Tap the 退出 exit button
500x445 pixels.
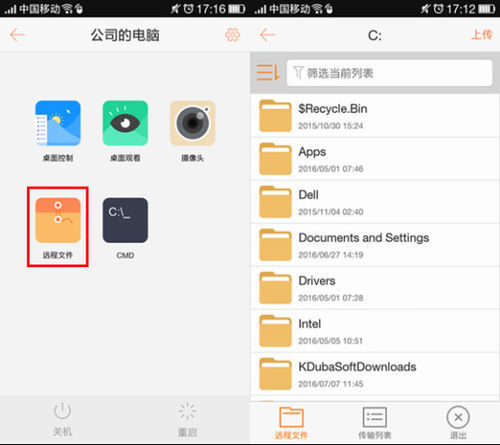[x=458, y=422]
